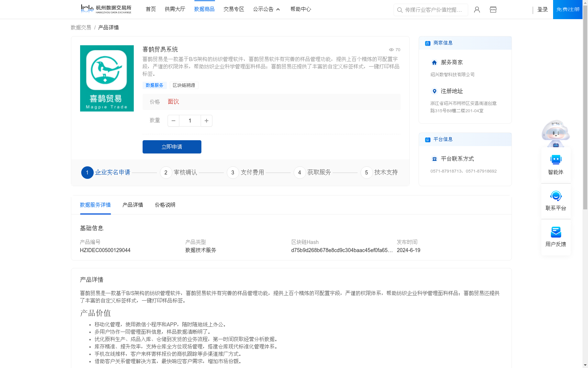Click the 喜鹊贸易系统 product title
The width and height of the screenshot is (588, 368).
pyautogui.click(x=160, y=49)
